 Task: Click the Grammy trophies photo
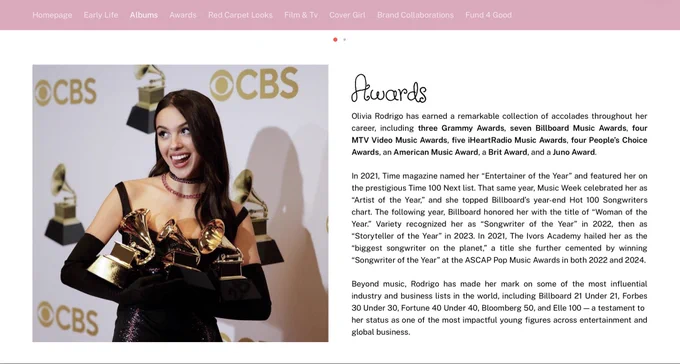[180, 203]
